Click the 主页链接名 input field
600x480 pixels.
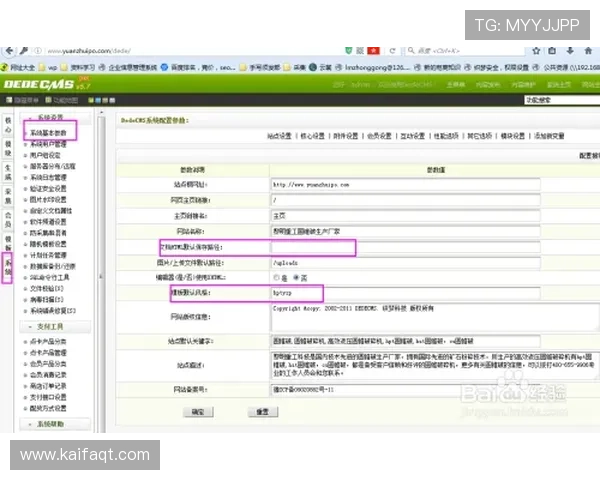[x=405, y=216]
